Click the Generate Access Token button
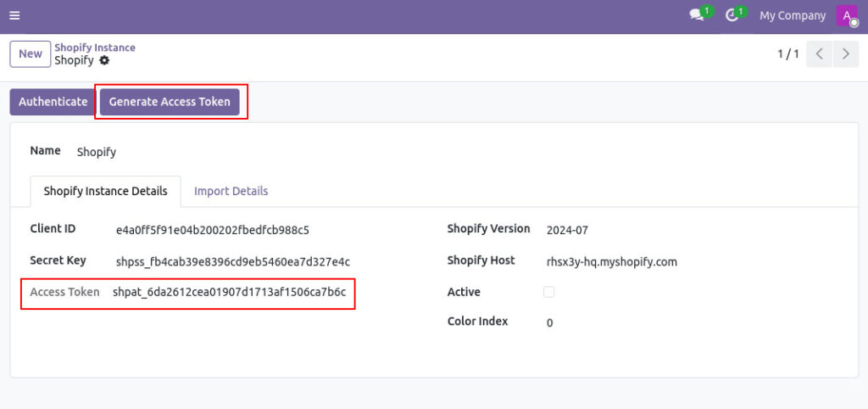Screen dimensions: 868x409 coord(170,102)
